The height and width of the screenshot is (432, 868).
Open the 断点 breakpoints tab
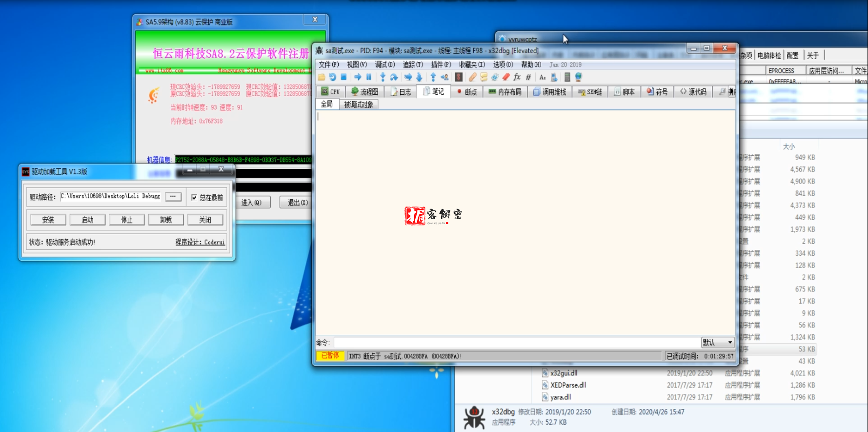tap(466, 92)
